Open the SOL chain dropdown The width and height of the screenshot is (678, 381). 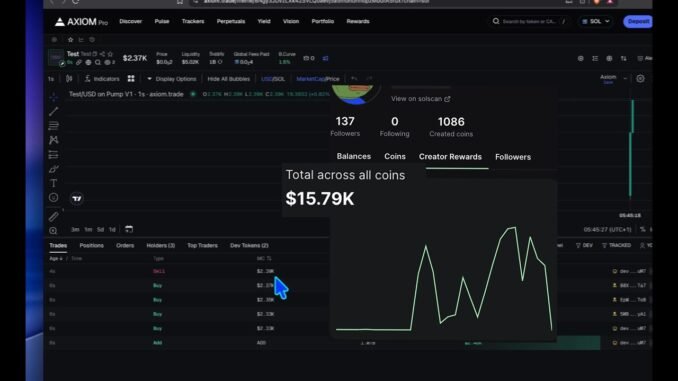595,21
